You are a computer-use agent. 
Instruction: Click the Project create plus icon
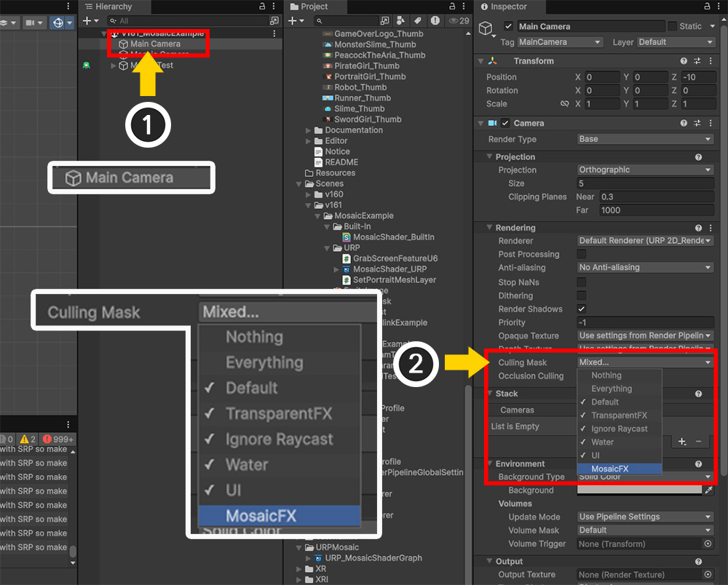pyautogui.click(x=293, y=21)
